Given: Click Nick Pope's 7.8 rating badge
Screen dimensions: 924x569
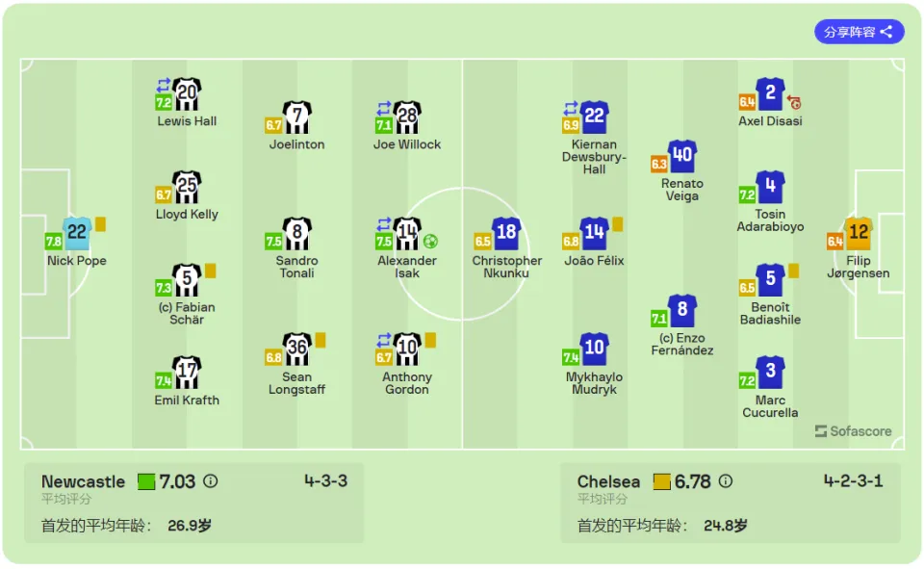Looking at the screenshot, I should click(x=54, y=241).
